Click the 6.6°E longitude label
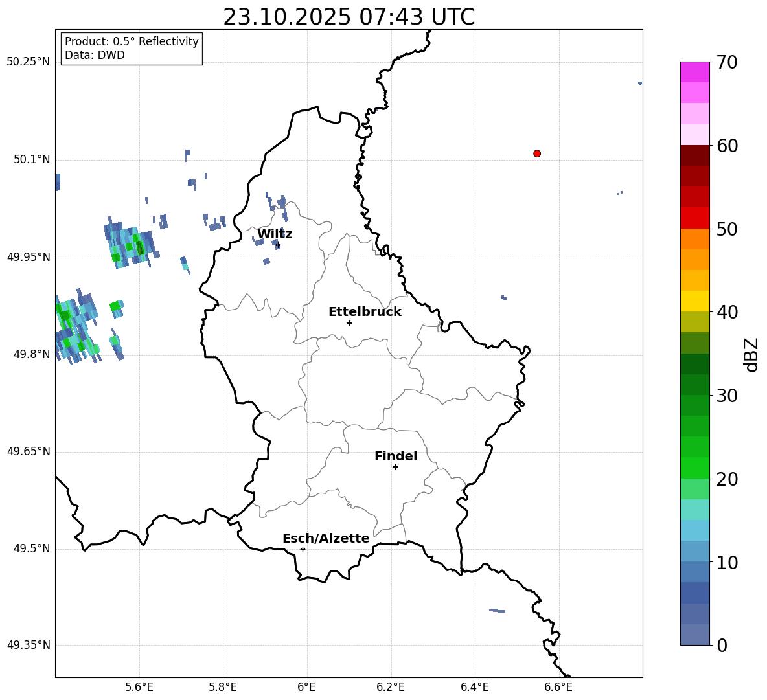Viewport: 767px width, 700px height. 558,687
